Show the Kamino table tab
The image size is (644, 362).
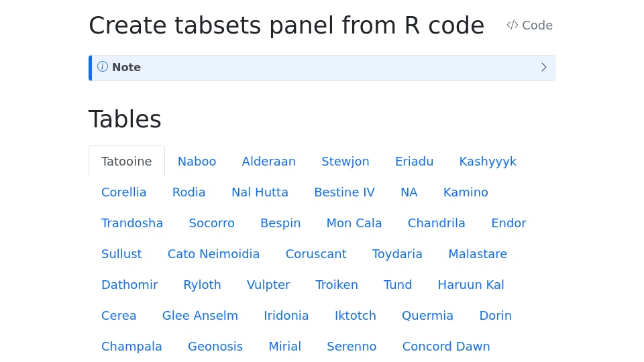click(x=466, y=192)
